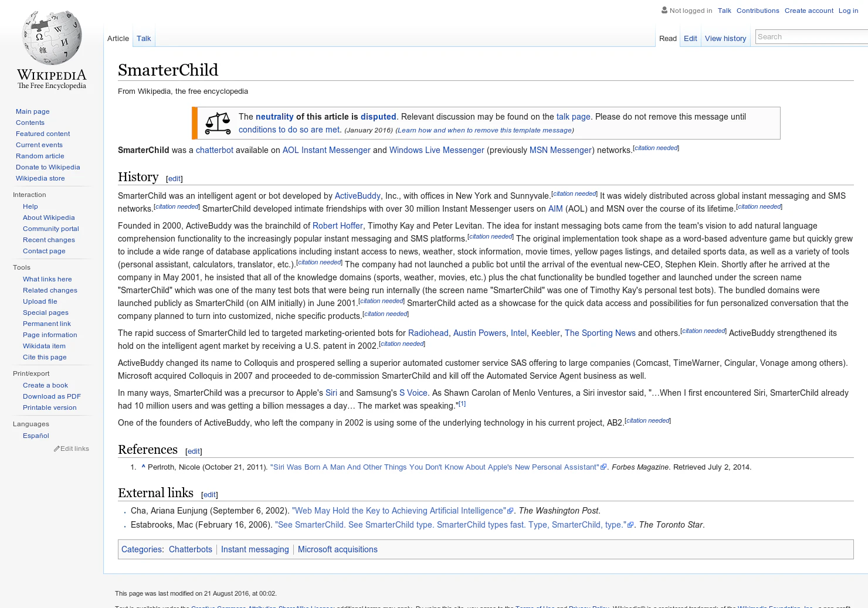The height and width of the screenshot is (608, 868).
Task: Click the user icon beside Not logged in
Action: coord(664,10)
